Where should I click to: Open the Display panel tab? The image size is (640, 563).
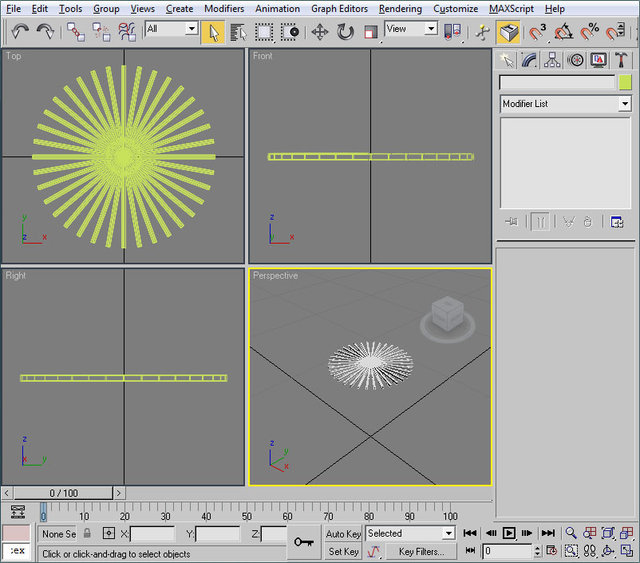598,60
